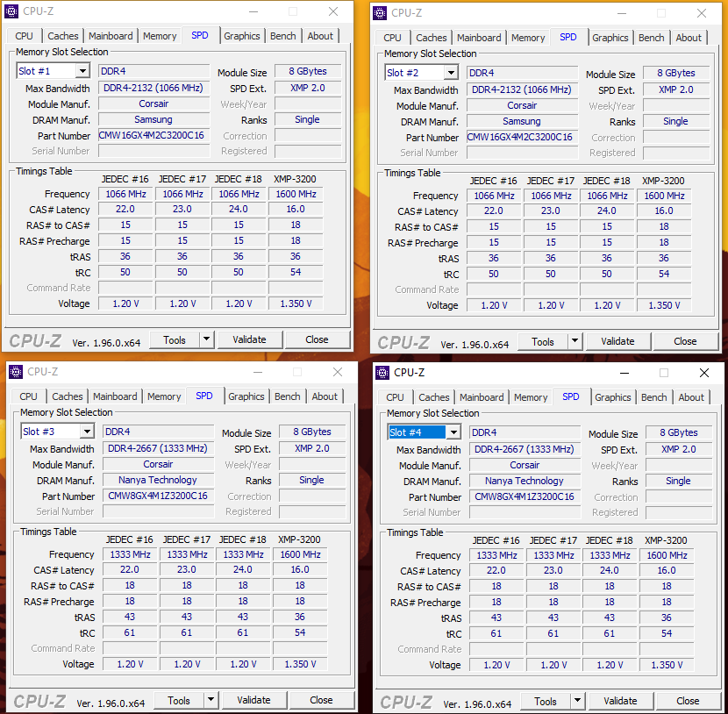728x714 pixels.
Task: Minimize the Slot #1 CPU-Z window
Action: [x=253, y=11]
